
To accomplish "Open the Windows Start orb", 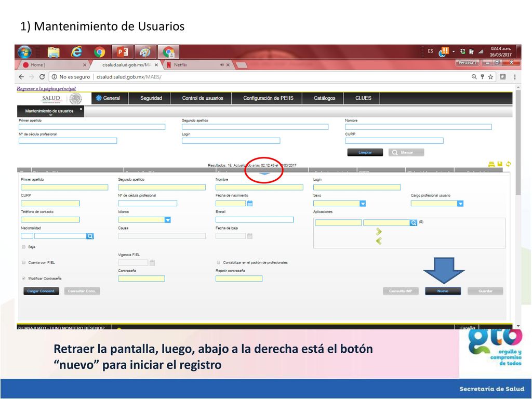I will 24,52.
